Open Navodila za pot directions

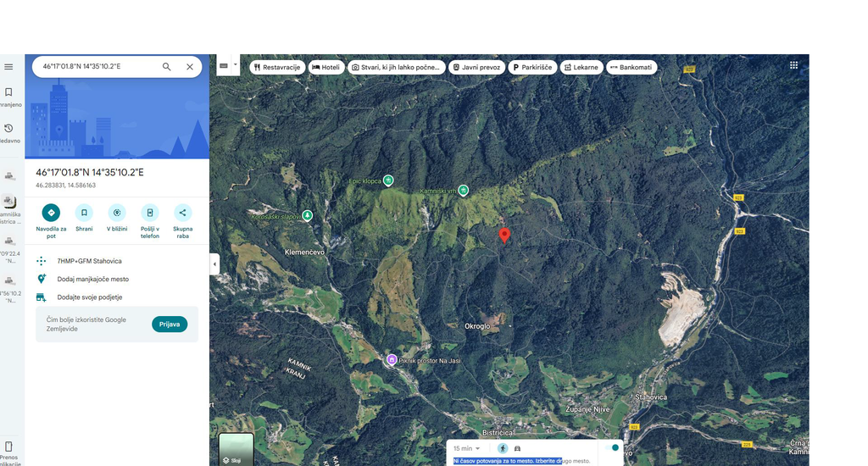tap(51, 213)
